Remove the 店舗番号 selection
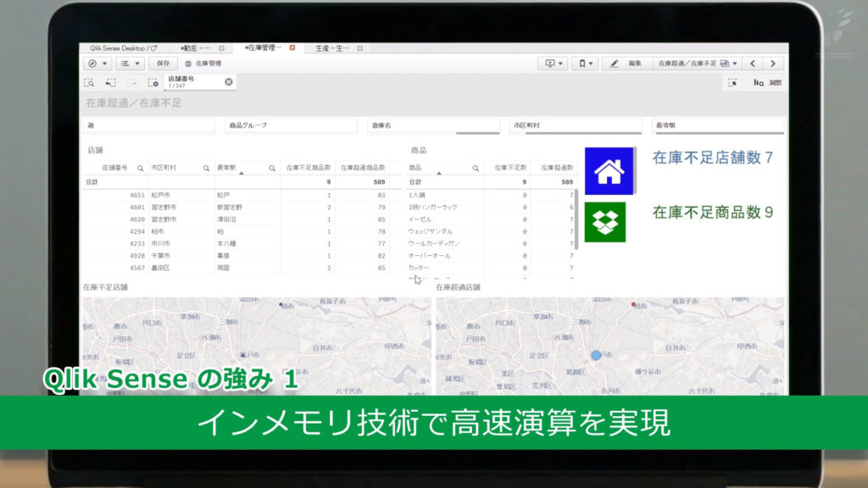Screen dimensions: 868x488 coord(229,82)
